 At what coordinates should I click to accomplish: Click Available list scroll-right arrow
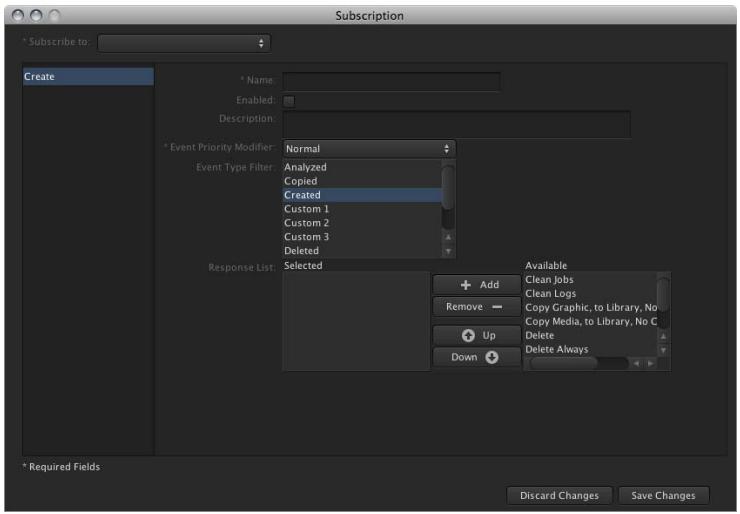coord(650,363)
